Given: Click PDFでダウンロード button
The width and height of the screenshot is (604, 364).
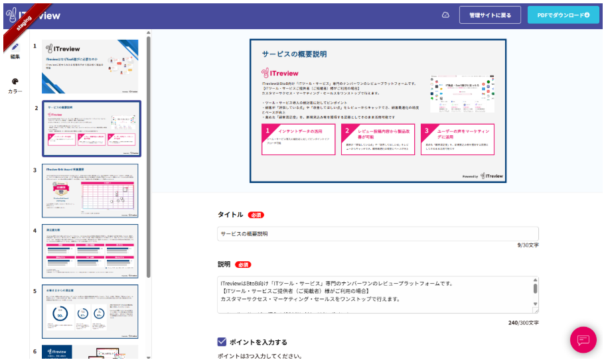Looking at the screenshot, I should tap(563, 15).
